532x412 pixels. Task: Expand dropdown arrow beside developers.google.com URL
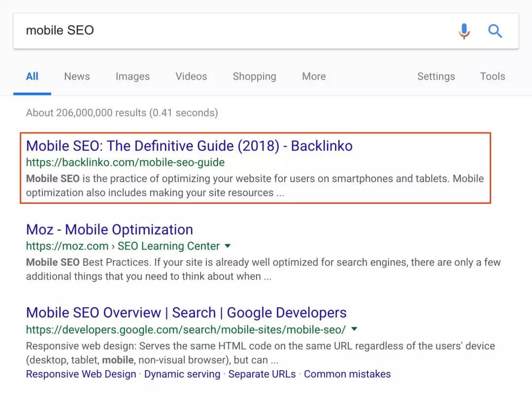355,329
